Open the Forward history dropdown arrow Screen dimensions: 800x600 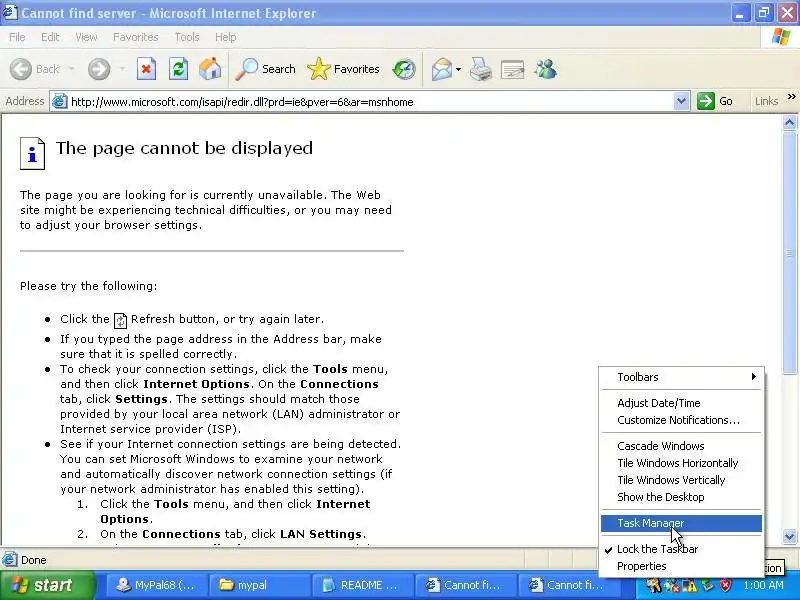point(122,69)
